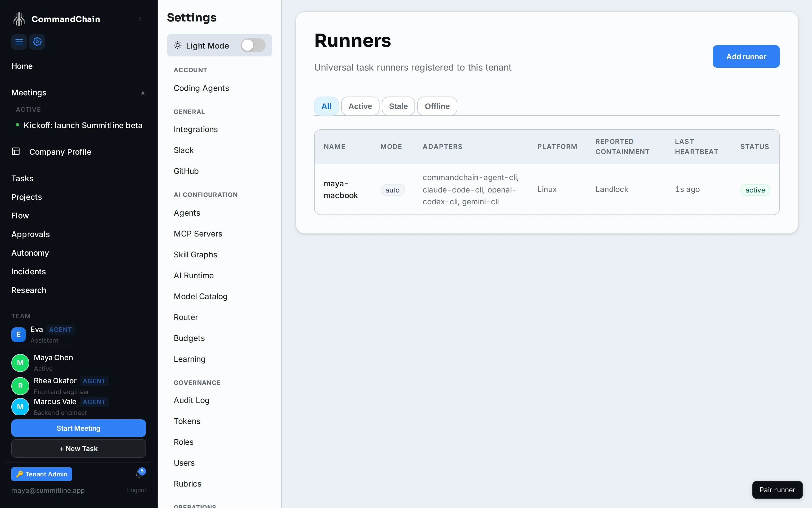Open GitHub settings page
The width and height of the screenshot is (812, 508).
pyautogui.click(x=186, y=171)
